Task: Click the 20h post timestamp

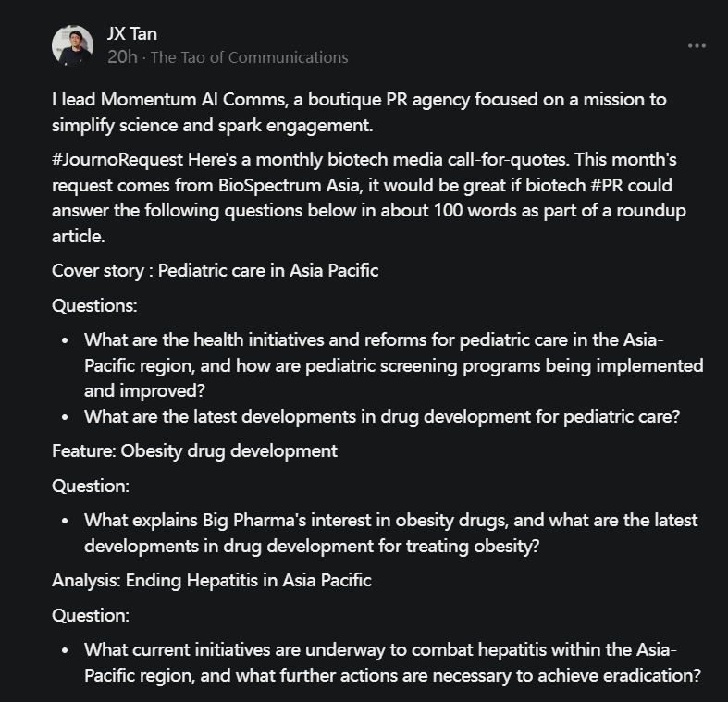Action: (x=122, y=57)
